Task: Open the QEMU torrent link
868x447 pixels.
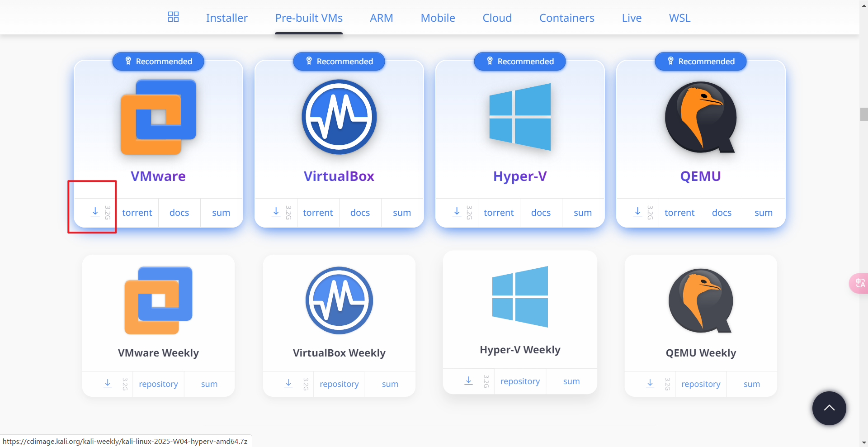Action: tap(679, 213)
